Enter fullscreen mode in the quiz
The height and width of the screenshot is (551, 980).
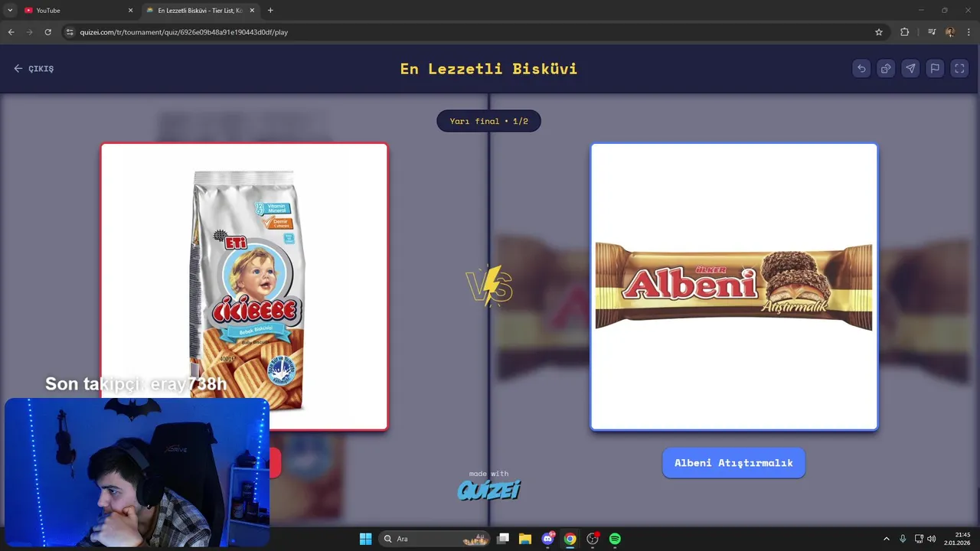coord(959,68)
